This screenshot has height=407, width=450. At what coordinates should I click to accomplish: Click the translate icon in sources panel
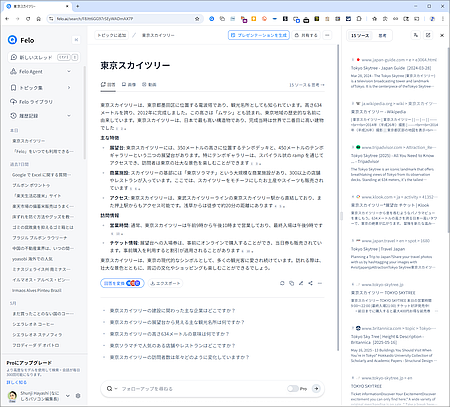[x=416, y=35]
